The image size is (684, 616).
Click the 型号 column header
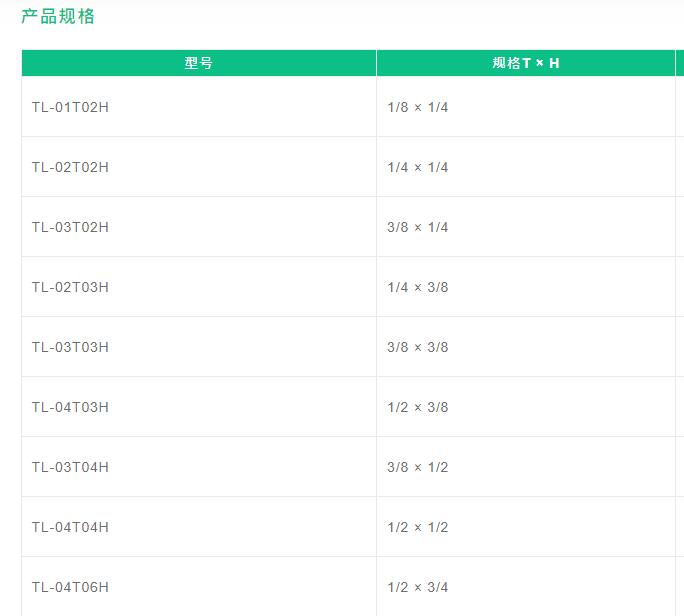(199, 63)
